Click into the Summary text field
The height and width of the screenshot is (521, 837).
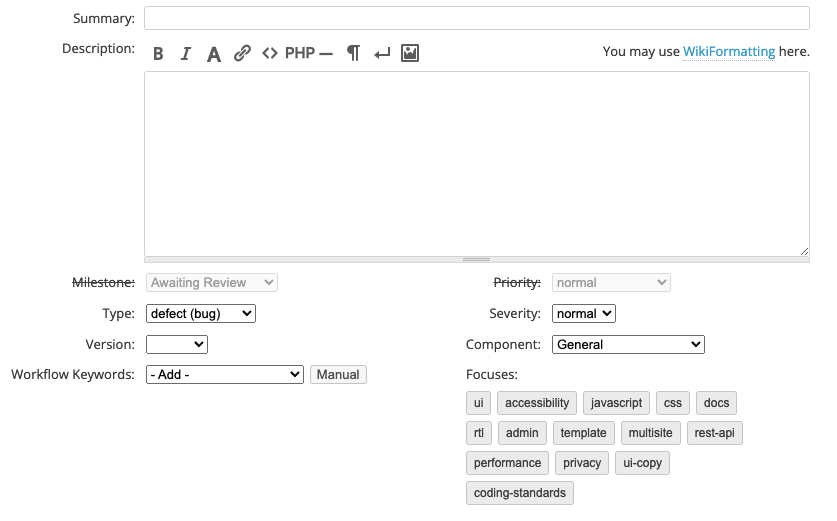click(x=476, y=19)
